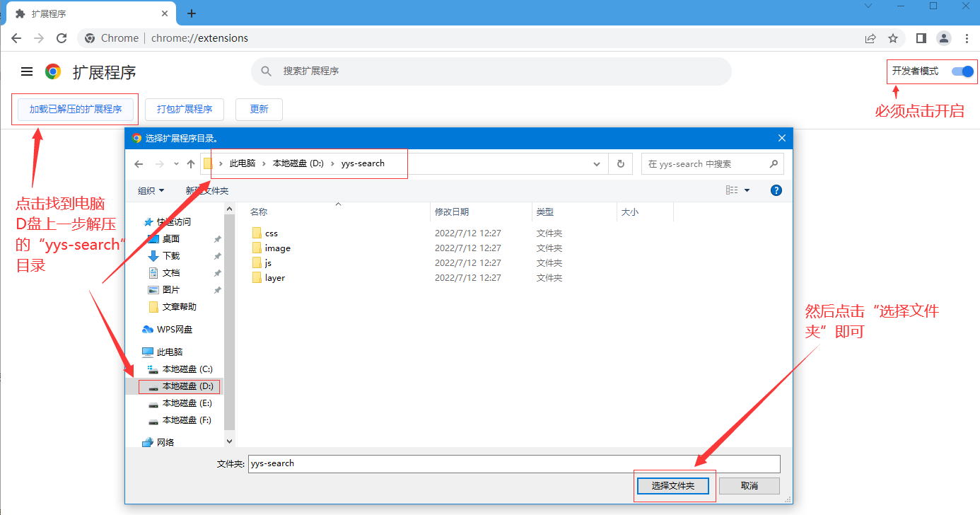The height and width of the screenshot is (515, 980).
Task: Click the 选择文件夹 button
Action: [x=672, y=486]
